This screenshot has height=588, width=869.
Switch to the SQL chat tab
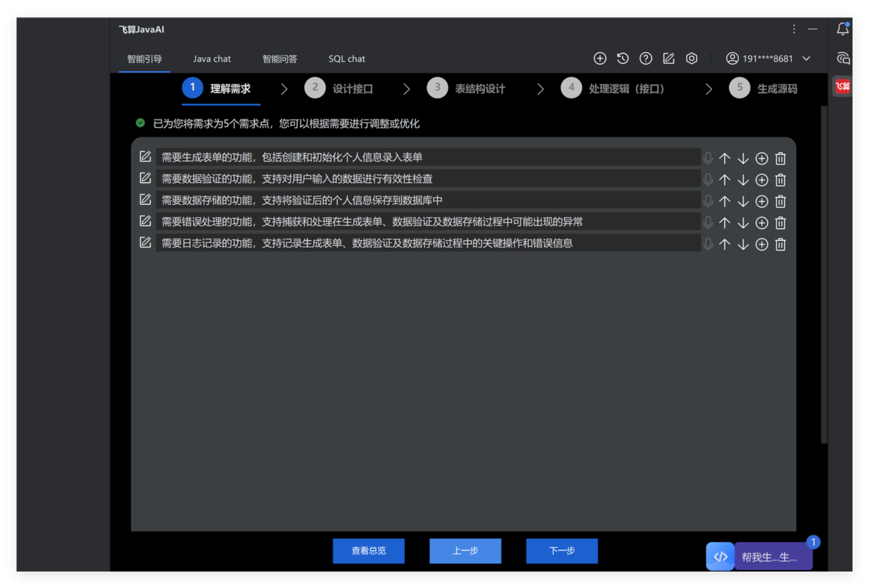pyautogui.click(x=346, y=59)
